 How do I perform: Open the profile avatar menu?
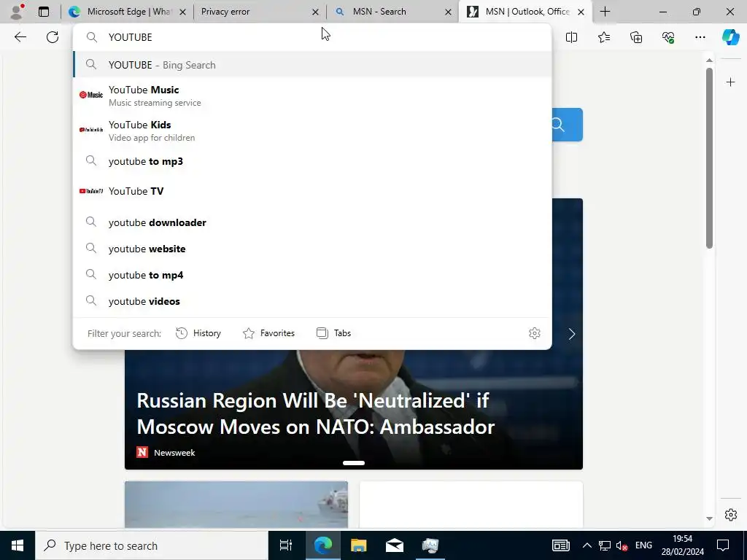coord(17,12)
